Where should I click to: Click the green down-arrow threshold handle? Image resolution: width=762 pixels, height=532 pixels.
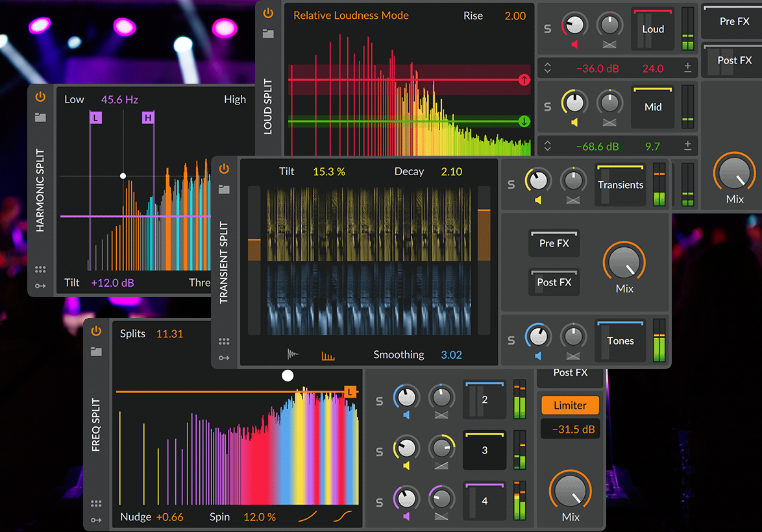coord(524,121)
